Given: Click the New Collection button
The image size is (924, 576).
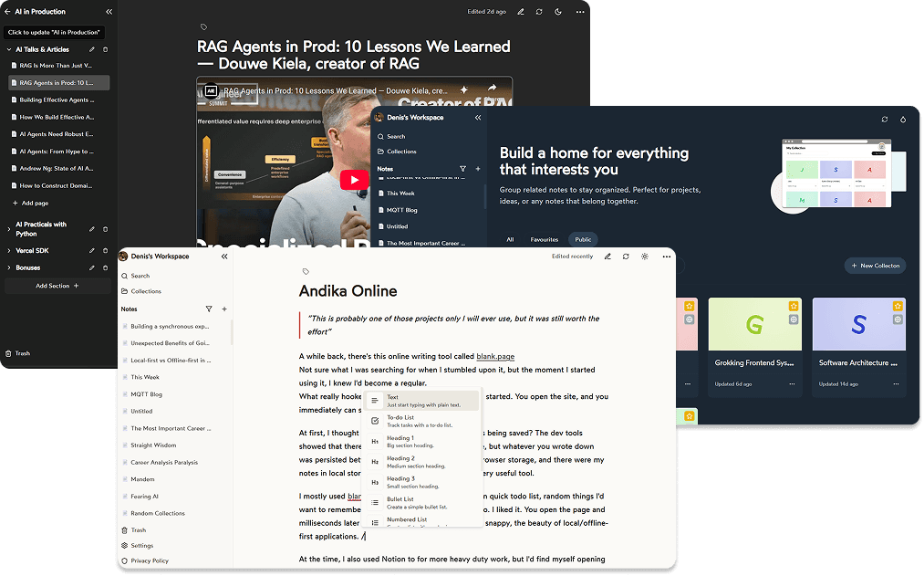Looking at the screenshot, I should pos(876,266).
